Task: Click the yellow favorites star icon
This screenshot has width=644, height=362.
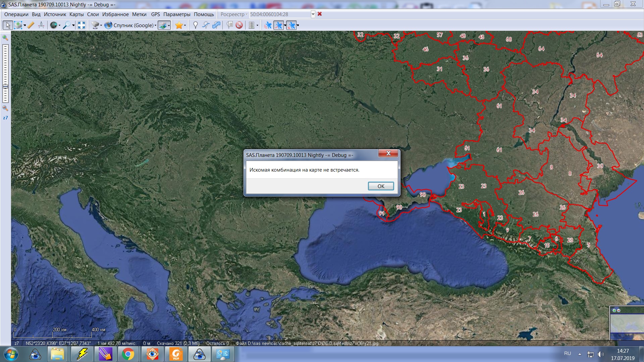Action: point(179,25)
